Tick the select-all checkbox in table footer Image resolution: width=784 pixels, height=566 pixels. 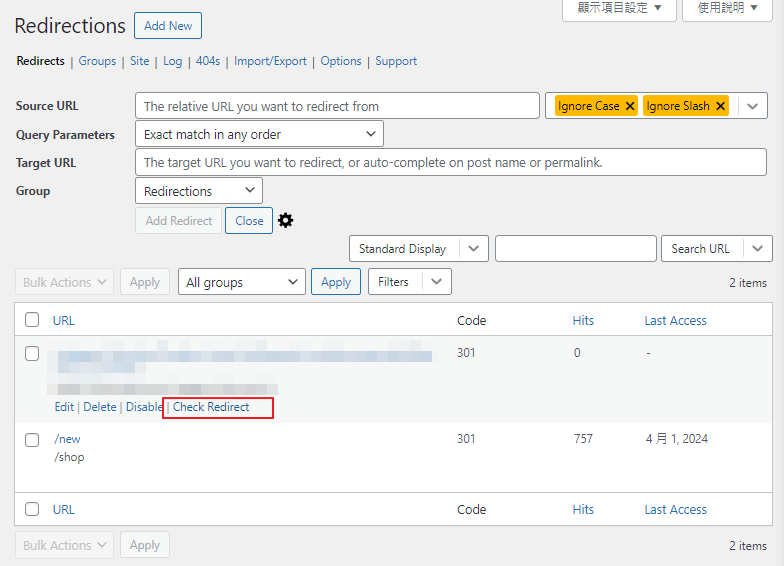(32, 510)
